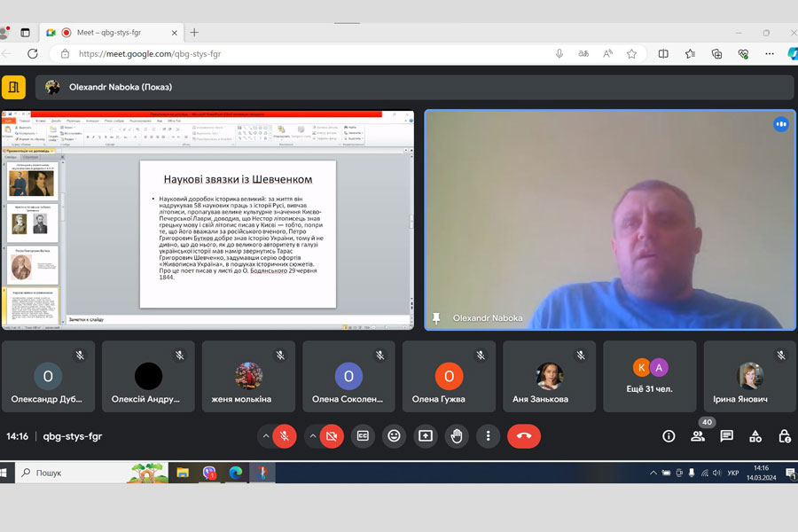Open Viber from the taskbar

click(209, 473)
